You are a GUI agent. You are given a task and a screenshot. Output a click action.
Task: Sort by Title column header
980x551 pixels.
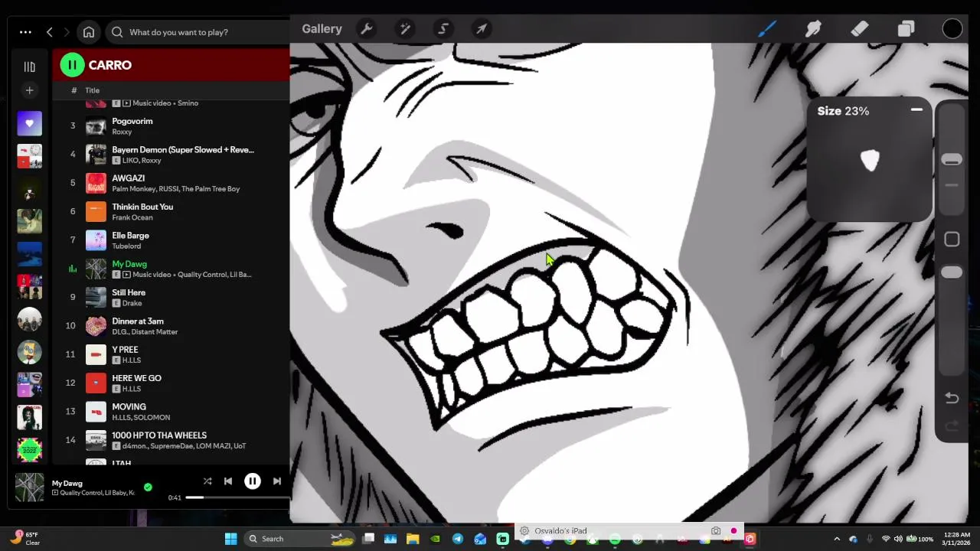(x=92, y=90)
